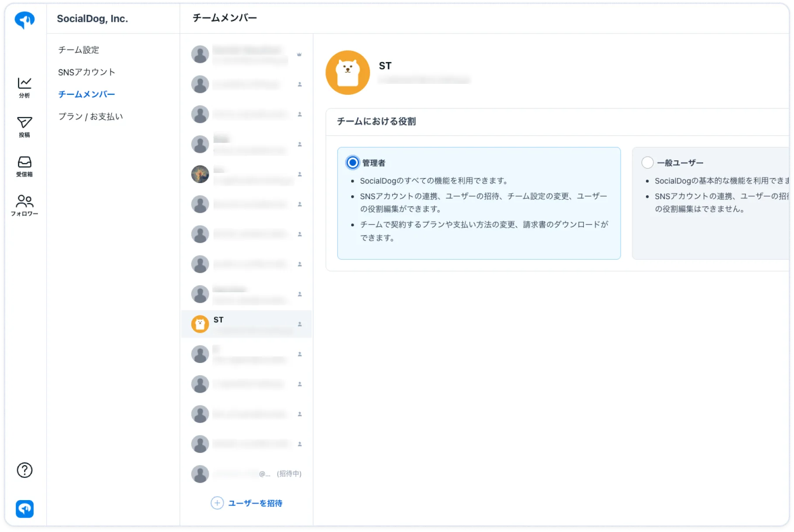This screenshot has height=532, width=794.
Task: Open SNSアカウント in the settings menu
Action: point(86,72)
